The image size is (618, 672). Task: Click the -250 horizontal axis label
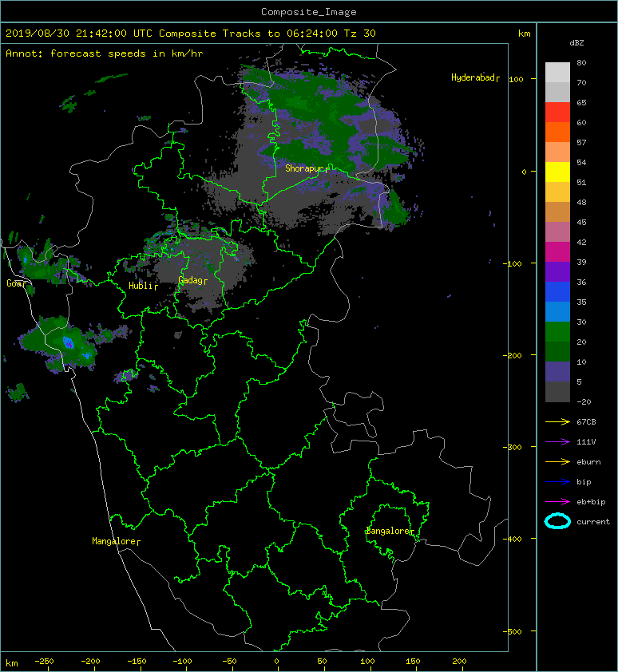(44, 662)
